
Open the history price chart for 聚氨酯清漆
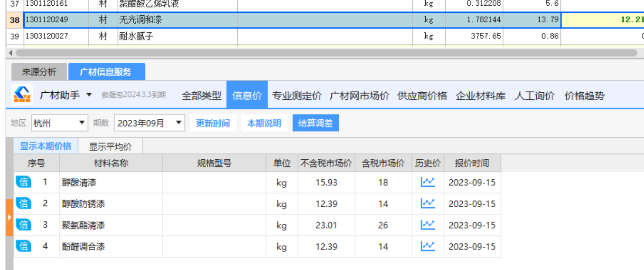(x=428, y=225)
